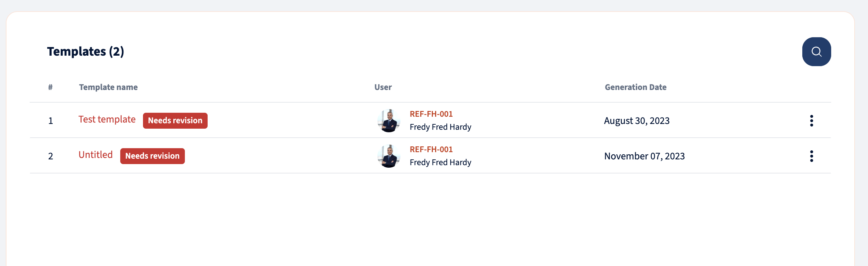Open the Test template link

point(107,120)
